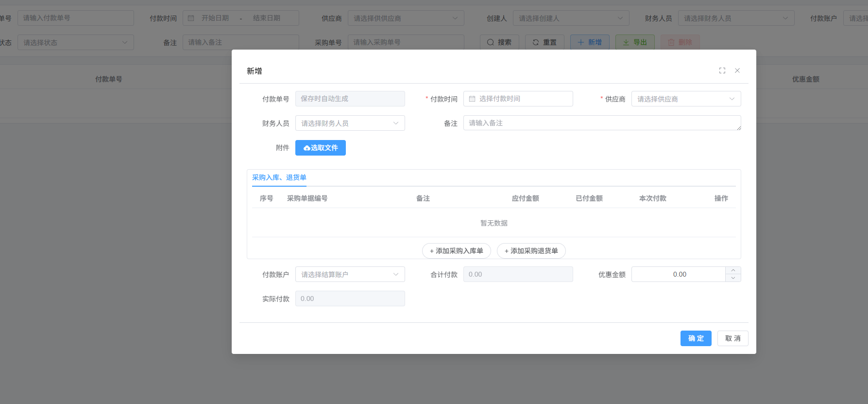Click background 导出 button
This screenshot has height=404, width=868.
635,42
